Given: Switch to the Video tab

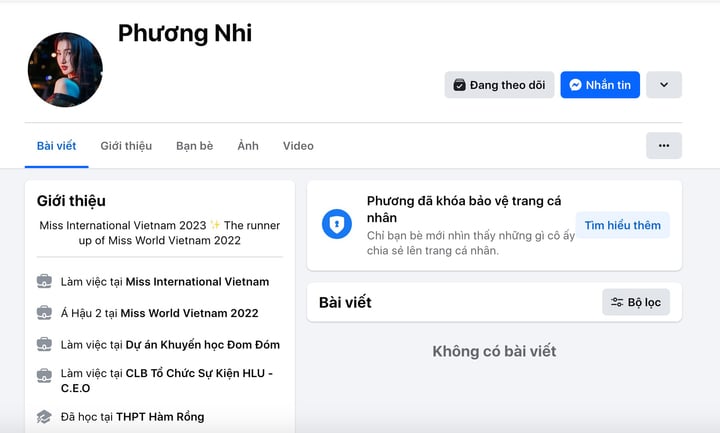Looking at the screenshot, I should pyautogui.click(x=298, y=146).
